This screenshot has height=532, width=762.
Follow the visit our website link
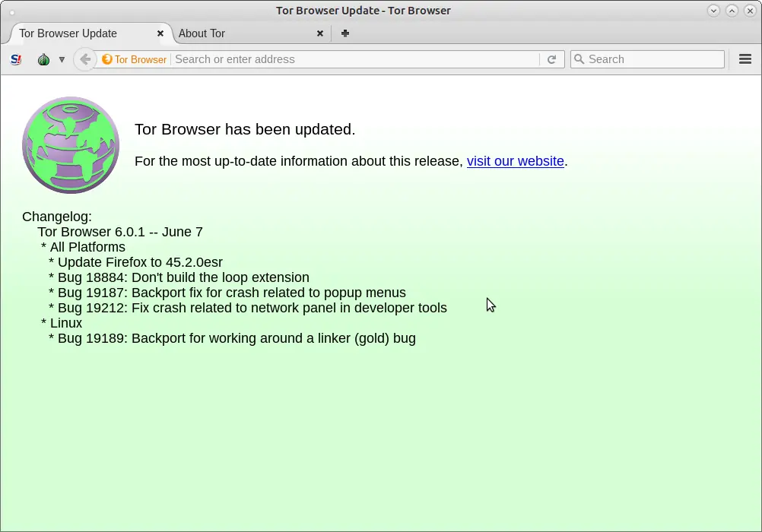click(x=515, y=161)
